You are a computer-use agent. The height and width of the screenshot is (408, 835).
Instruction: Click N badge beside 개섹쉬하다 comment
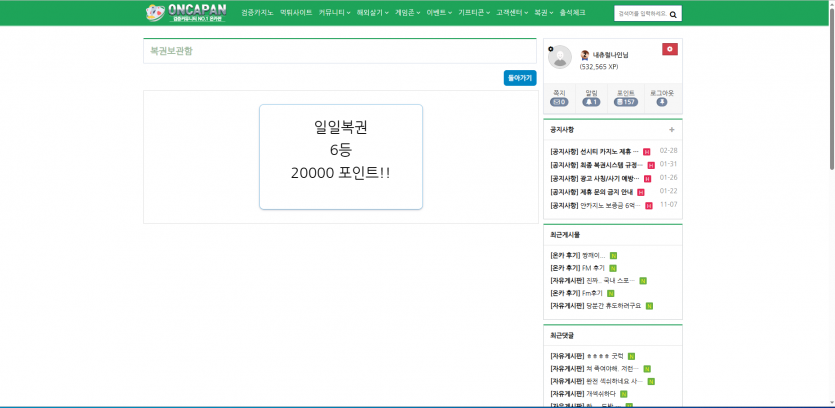pos(624,394)
